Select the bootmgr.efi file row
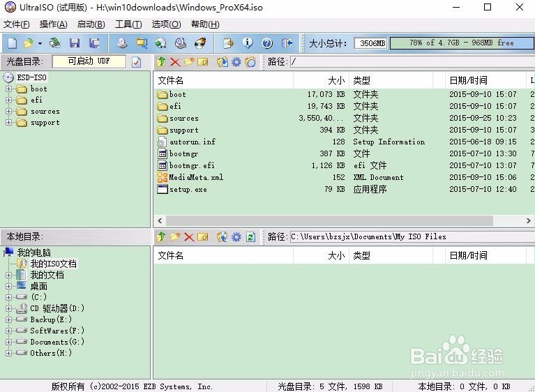 tap(344, 165)
